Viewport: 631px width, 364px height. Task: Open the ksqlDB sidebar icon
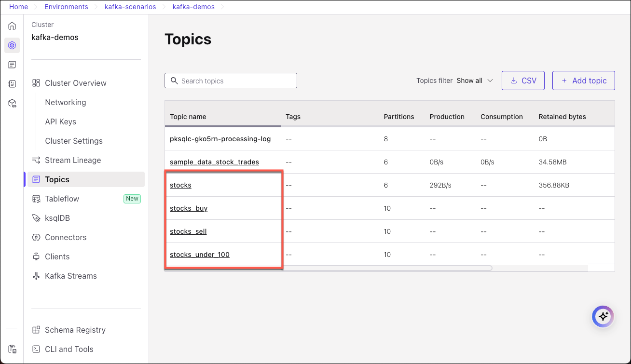point(36,218)
